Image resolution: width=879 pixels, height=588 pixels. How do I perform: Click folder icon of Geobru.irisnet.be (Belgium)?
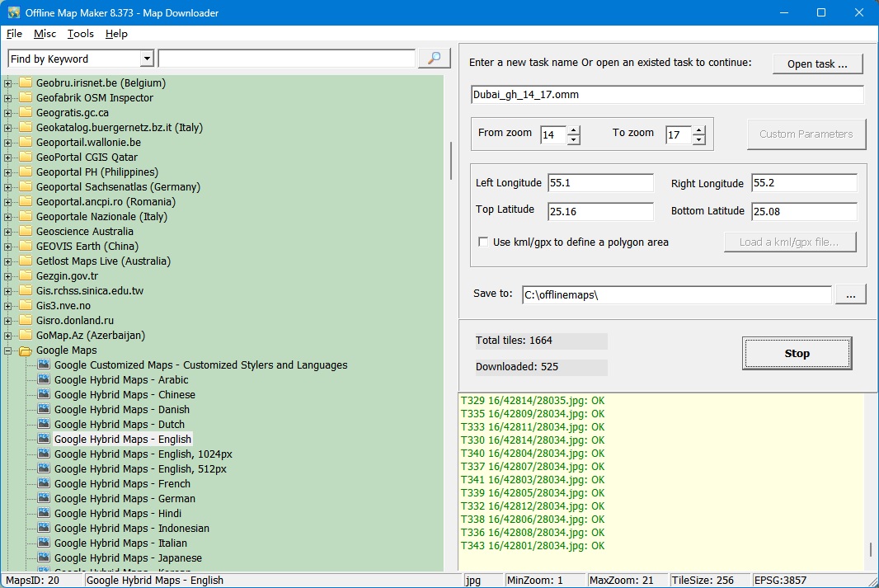pos(26,83)
